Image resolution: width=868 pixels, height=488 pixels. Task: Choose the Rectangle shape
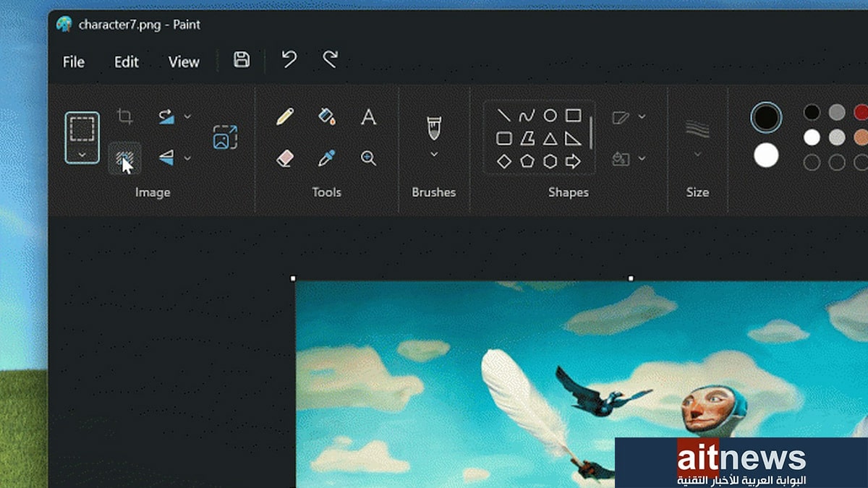[573, 116]
